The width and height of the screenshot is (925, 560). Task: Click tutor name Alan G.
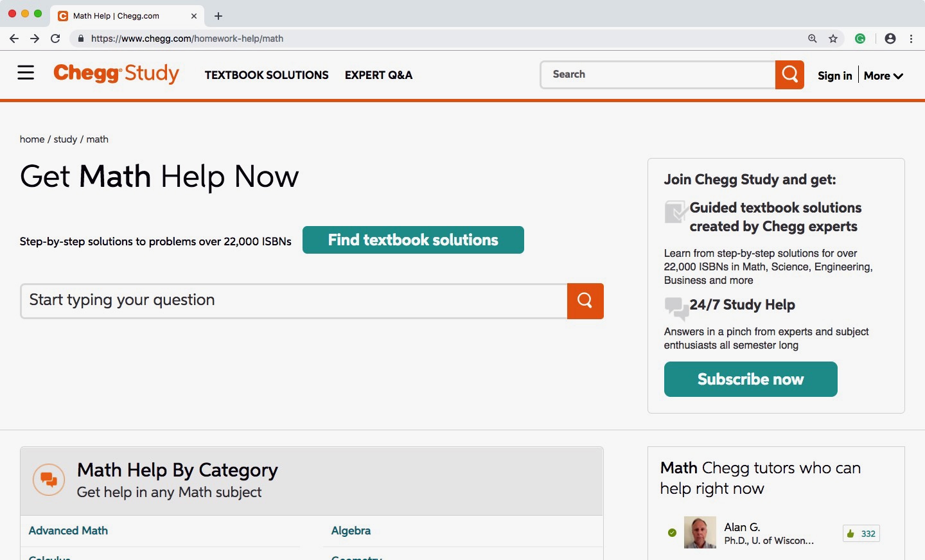742,527
